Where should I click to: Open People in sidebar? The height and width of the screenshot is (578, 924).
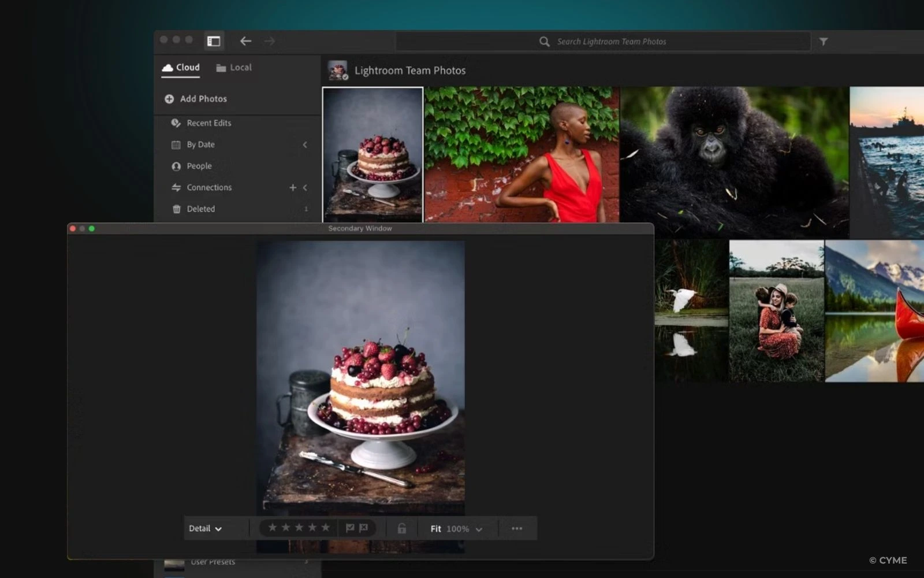(199, 166)
